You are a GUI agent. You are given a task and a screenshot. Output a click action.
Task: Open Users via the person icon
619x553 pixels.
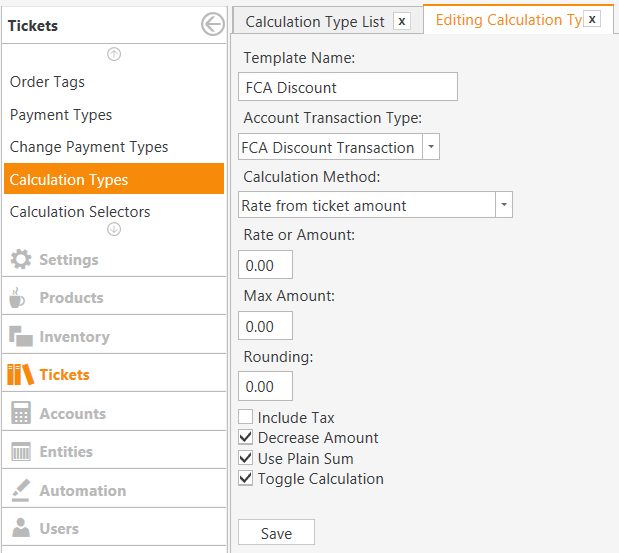click(21, 528)
